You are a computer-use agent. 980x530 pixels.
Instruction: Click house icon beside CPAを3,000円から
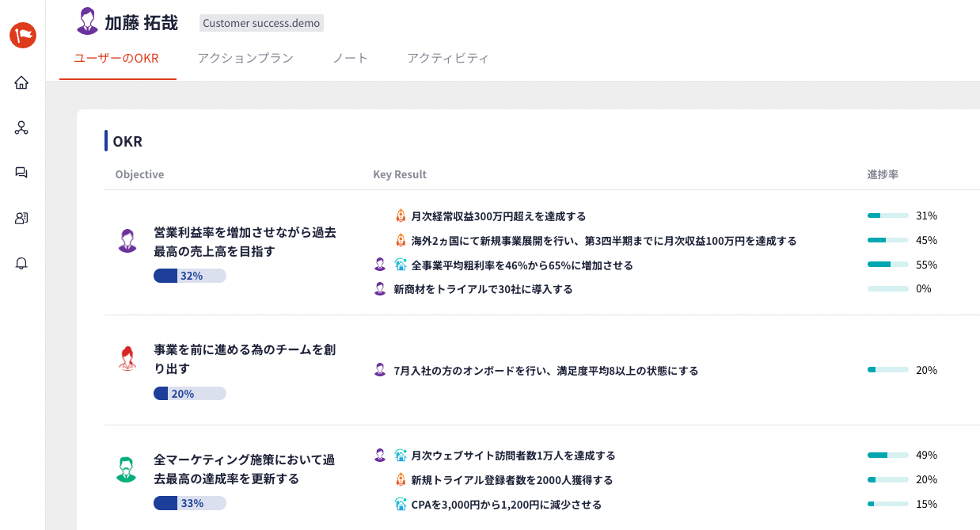click(401, 504)
